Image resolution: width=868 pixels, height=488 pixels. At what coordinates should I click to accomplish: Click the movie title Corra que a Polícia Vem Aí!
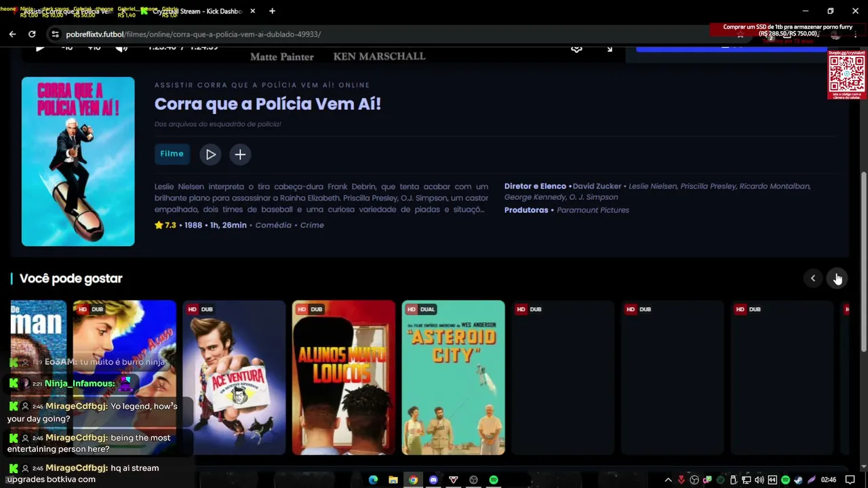tap(268, 104)
